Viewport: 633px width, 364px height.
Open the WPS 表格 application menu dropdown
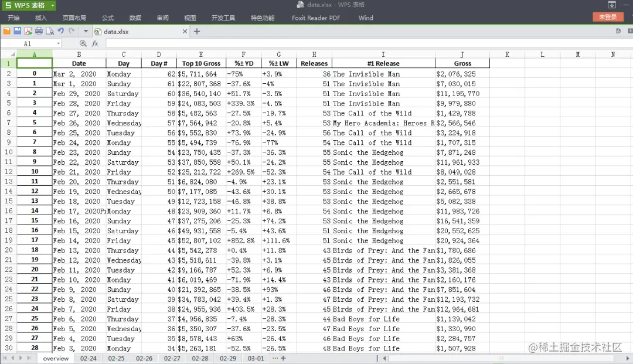(x=53, y=6)
